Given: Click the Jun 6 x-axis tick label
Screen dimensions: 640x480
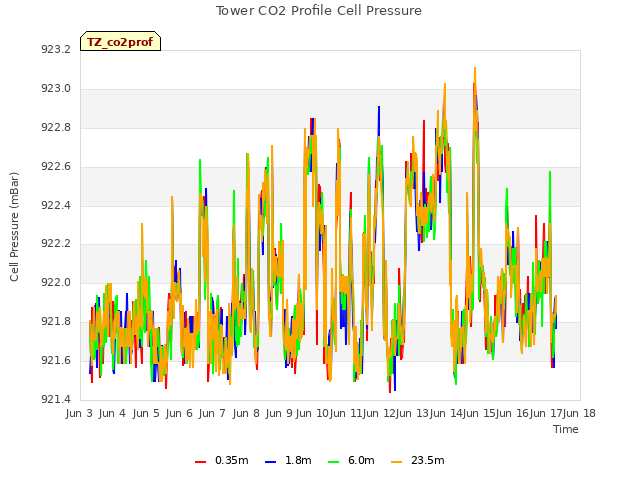Looking at the screenshot, I should (179, 413).
